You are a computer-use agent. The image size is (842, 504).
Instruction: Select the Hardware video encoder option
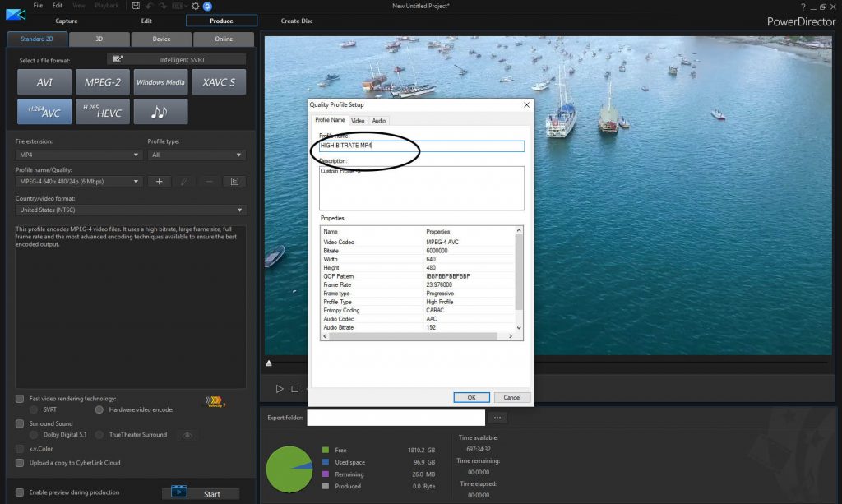click(99, 409)
